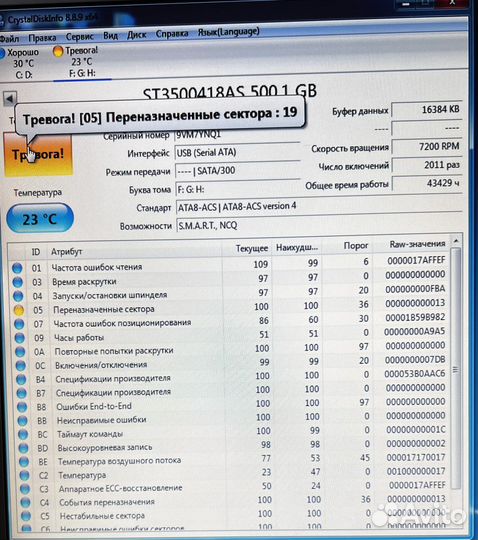Image resolution: width=478 pixels, height=540 pixels.
Task: Click blue status icon for attribute C4
Action: point(25,502)
